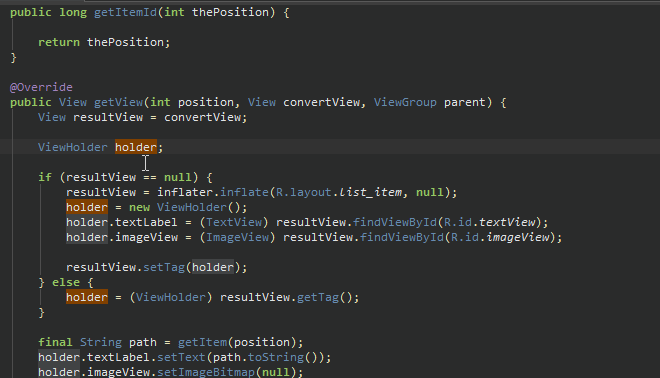
Task: Click 'list_item' in the inflate call
Action: (370, 192)
